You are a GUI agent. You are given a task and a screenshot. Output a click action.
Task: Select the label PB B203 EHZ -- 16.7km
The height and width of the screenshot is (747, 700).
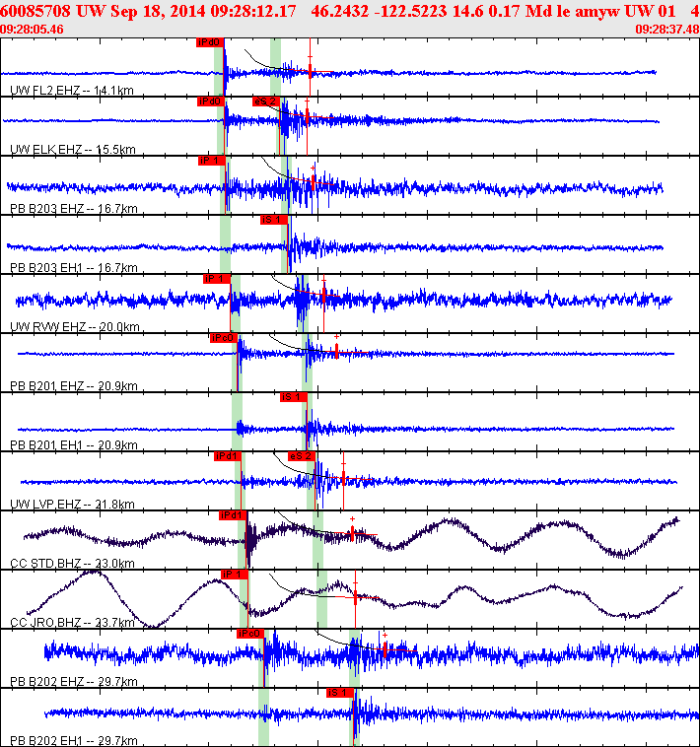[x=73, y=208]
